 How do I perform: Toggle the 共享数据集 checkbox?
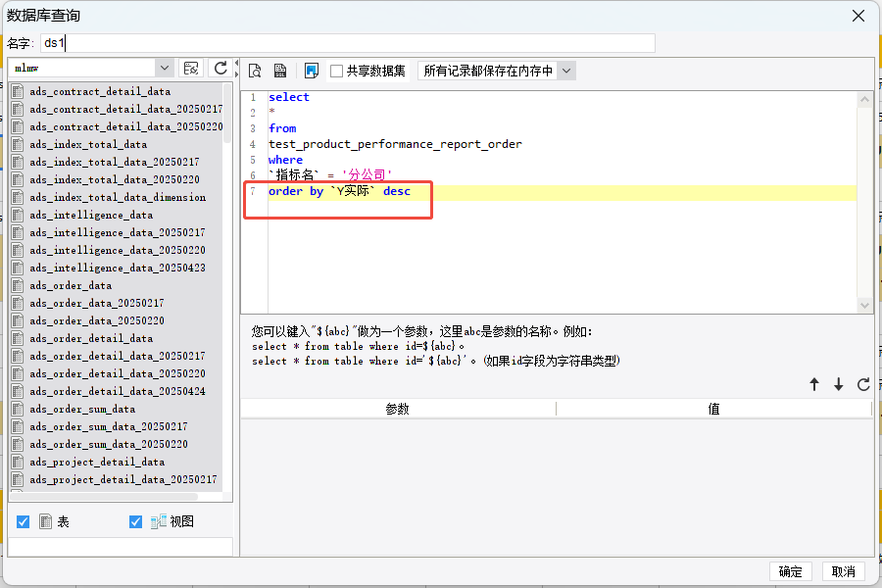(336, 71)
